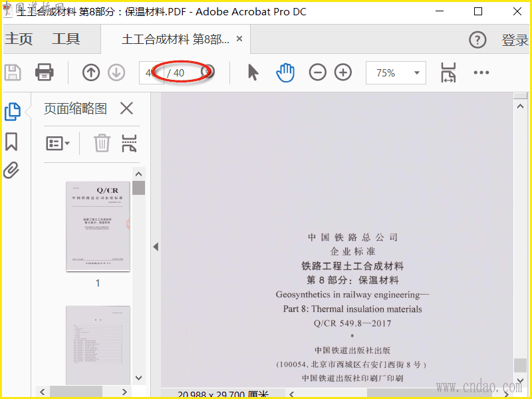Zoom in with plus icon
Screen dimensions: 532x399
[343, 72]
